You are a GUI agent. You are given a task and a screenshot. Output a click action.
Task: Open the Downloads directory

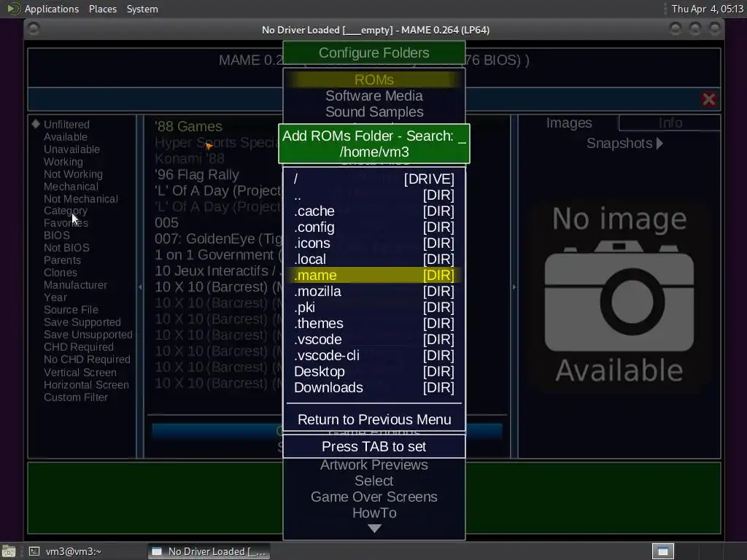pyautogui.click(x=374, y=388)
